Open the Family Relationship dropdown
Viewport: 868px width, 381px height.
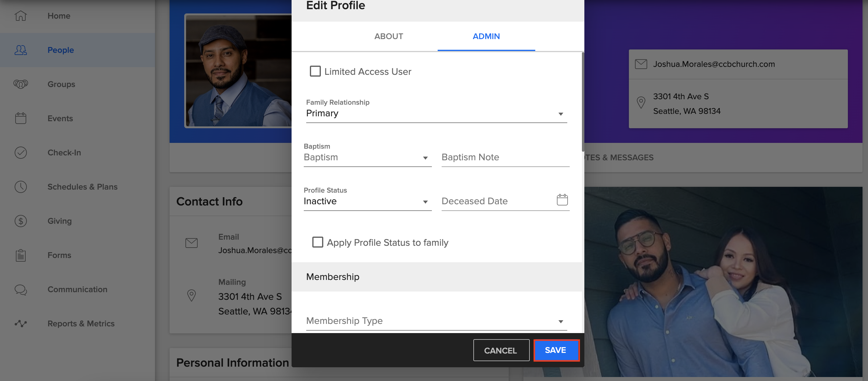pos(560,114)
